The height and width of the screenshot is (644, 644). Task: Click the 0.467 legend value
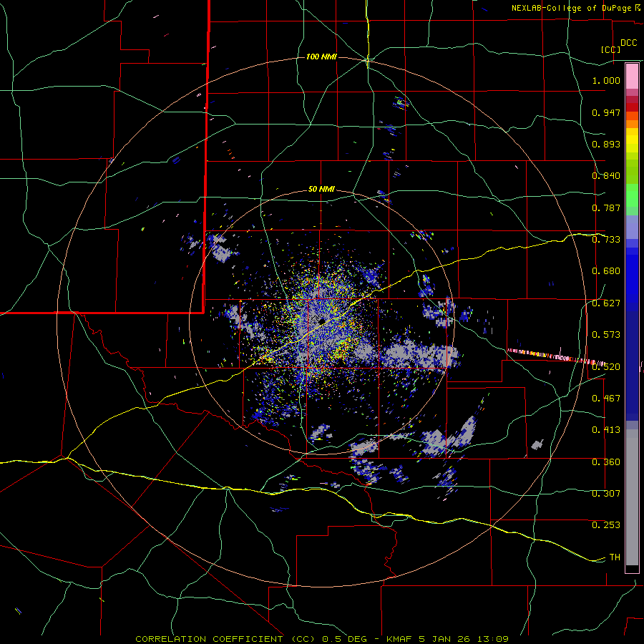point(606,399)
